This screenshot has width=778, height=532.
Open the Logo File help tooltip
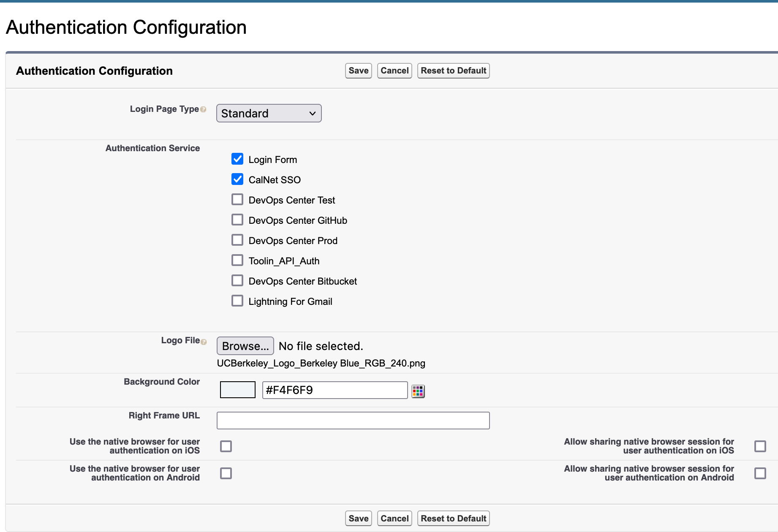pos(205,342)
